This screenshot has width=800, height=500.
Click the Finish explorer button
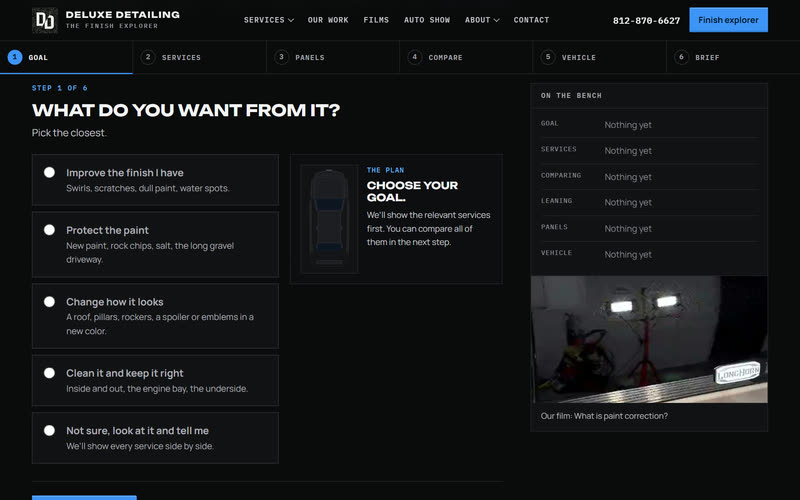pos(728,20)
